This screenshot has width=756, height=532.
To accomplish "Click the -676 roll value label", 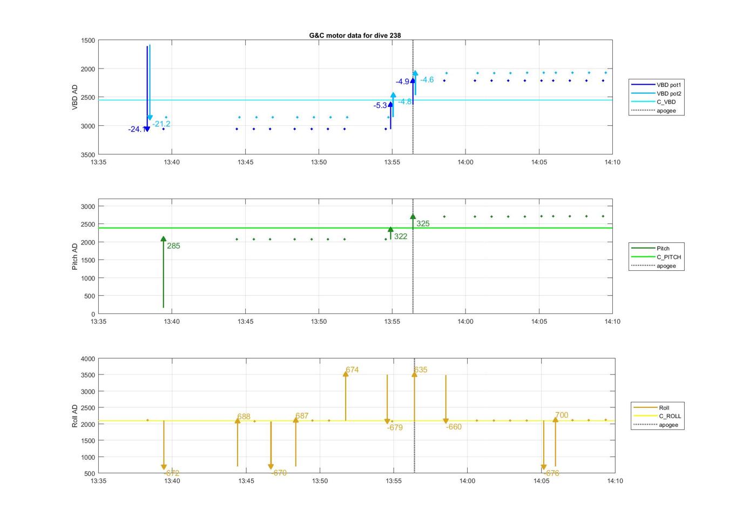I will 551,474.
